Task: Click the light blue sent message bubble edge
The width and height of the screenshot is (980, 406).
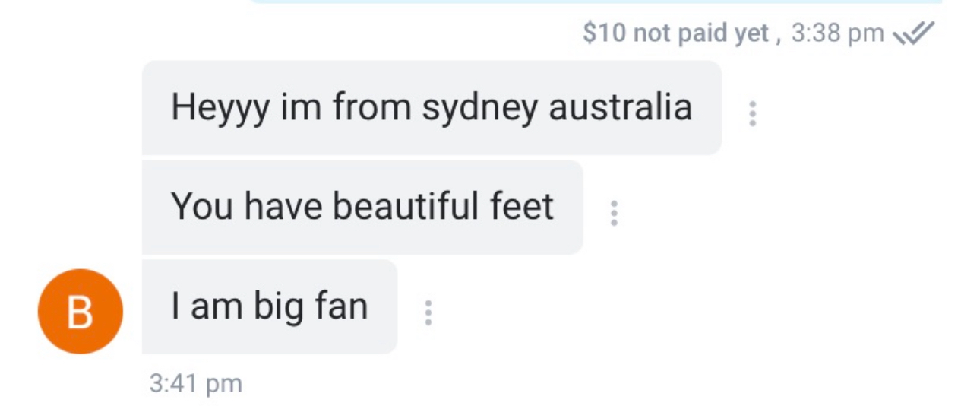Action: click(x=596, y=2)
